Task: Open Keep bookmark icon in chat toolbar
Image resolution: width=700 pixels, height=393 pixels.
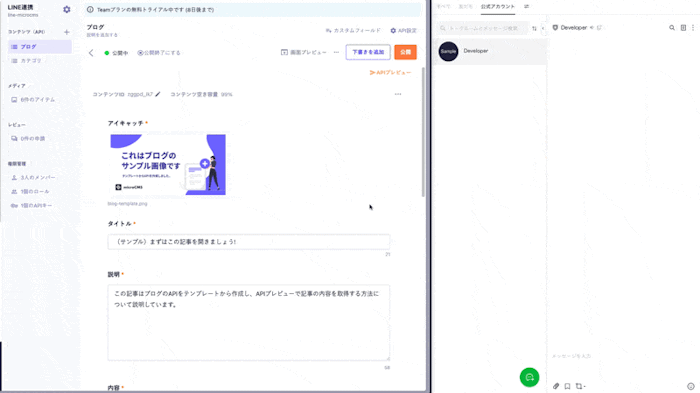Action: (567, 386)
